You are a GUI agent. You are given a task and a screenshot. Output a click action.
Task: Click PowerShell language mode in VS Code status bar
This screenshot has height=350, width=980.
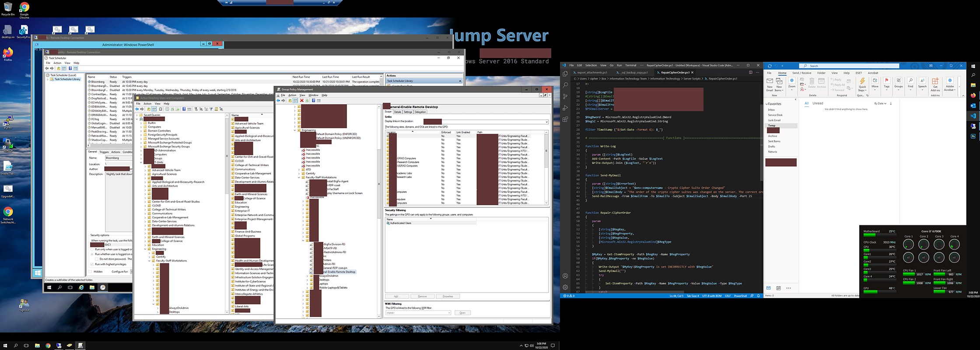click(x=740, y=296)
